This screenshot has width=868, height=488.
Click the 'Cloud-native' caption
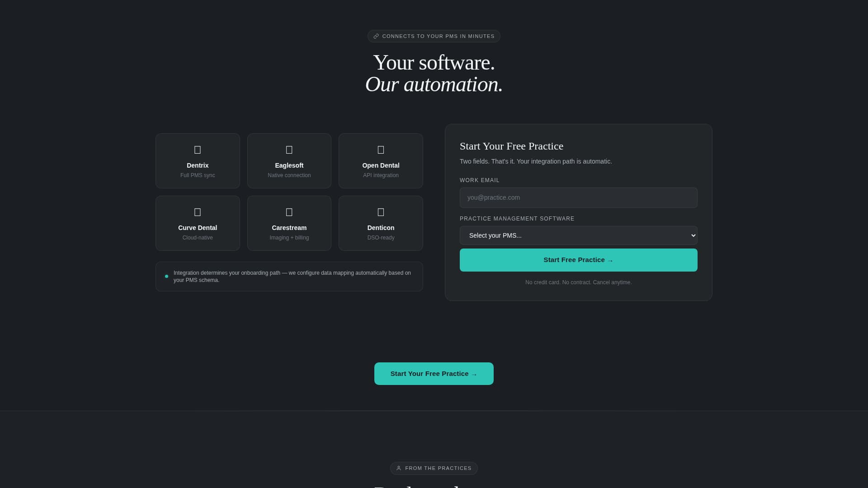(198, 238)
